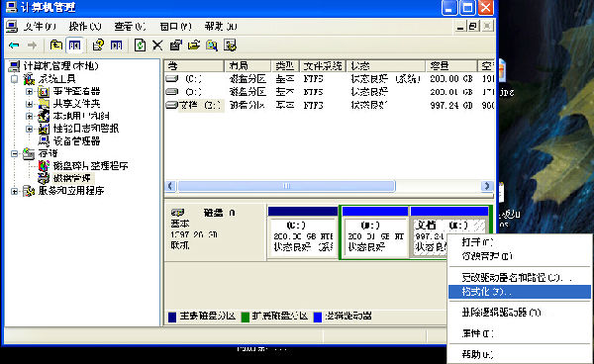Image resolution: width=594 pixels, height=364 pixels.
Task: Toggle the show/hide console tree icon
Action: tap(74, 45)
